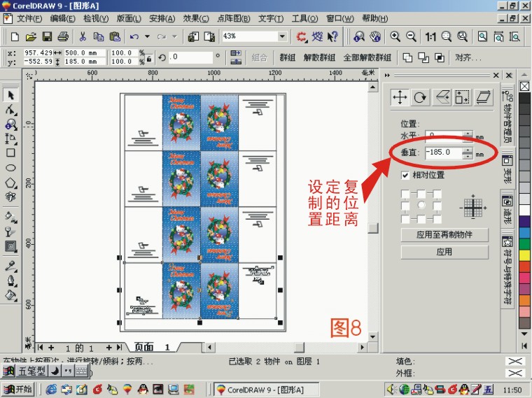Viewport: 532px width, 398px height.
Task: Copy the selected objects
Action: (99, 36)
